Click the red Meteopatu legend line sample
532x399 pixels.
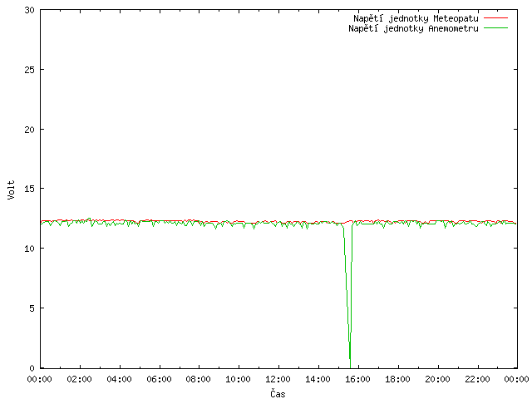[x=495, y=18]
